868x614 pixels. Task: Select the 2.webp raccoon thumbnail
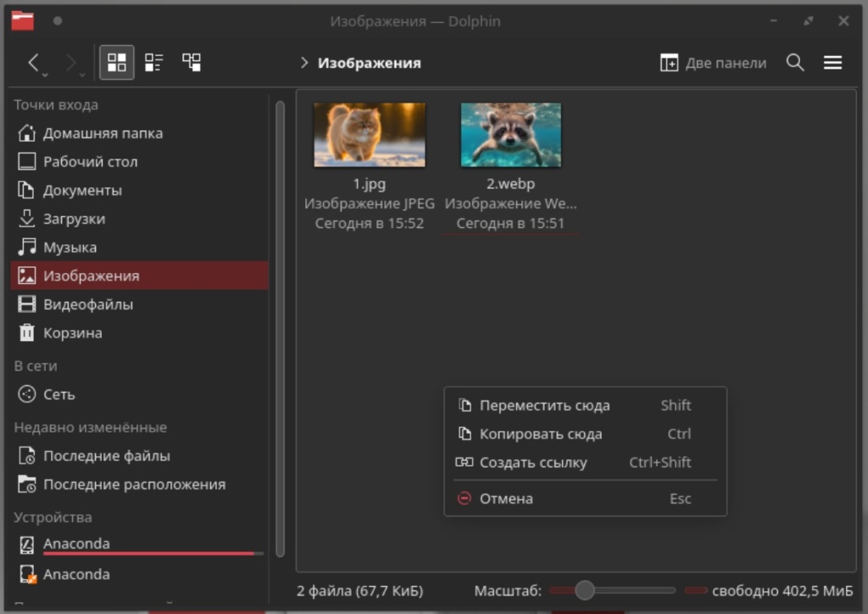coord(510,135)
